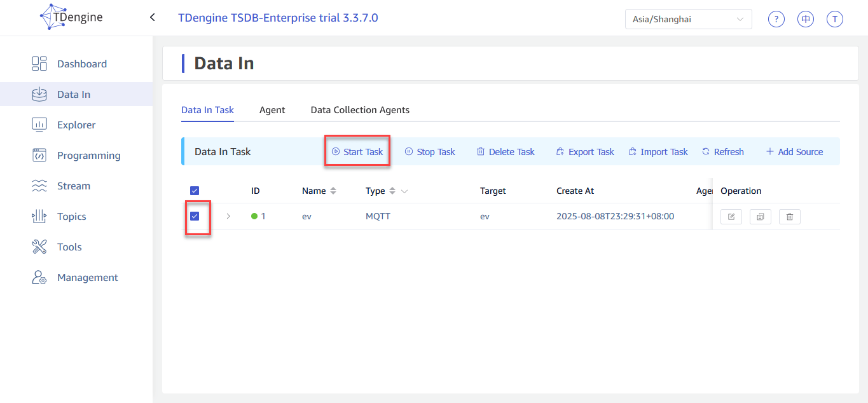868x403 pixels.
Task: Click the copy icon for task ev
Action: 760,217
